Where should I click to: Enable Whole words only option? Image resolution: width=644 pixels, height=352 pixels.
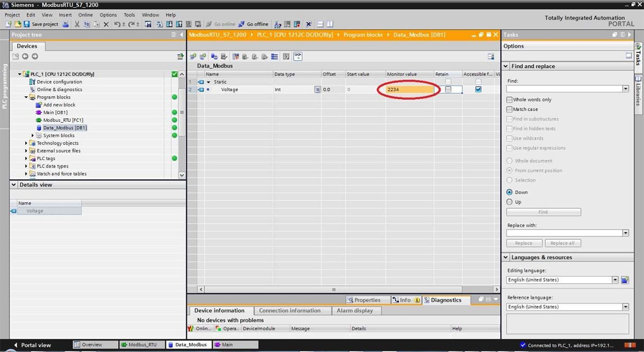point(509,100)
